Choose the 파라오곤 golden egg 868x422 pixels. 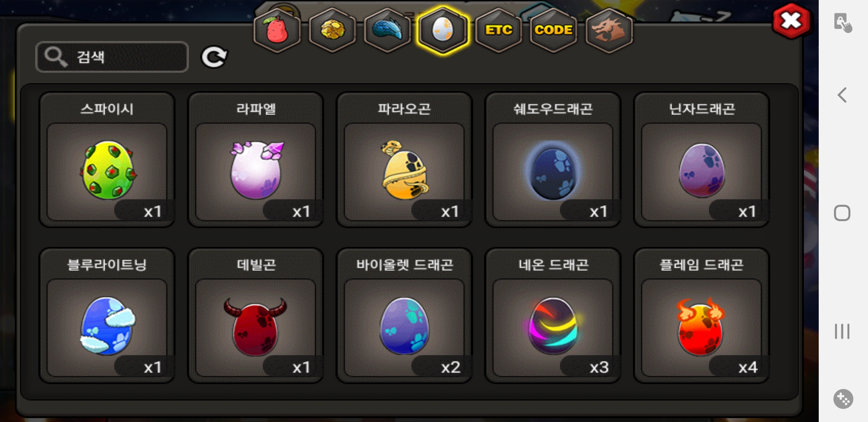click(404, 160)
